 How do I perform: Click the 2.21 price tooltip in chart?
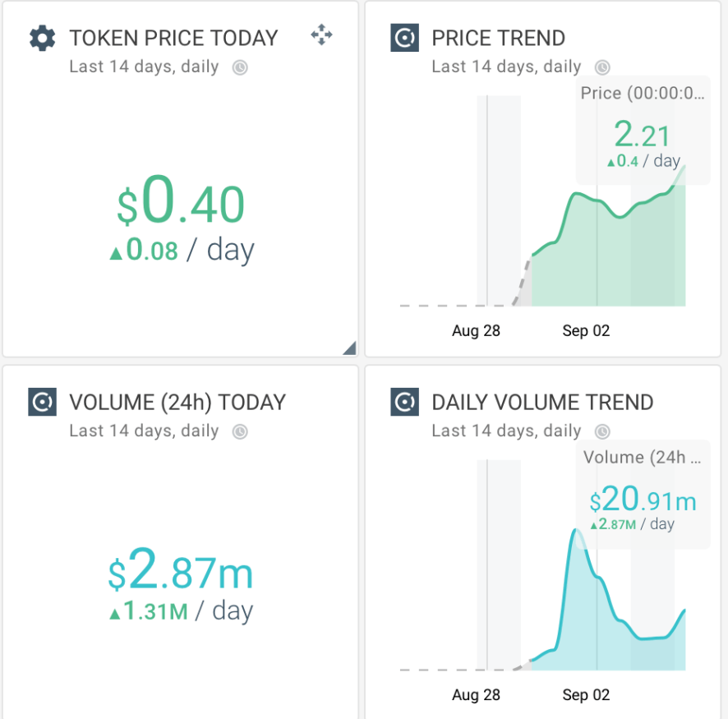click(643, 135)
